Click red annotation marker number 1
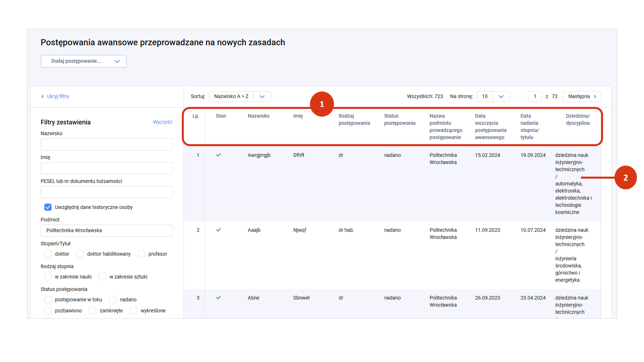Viewport: 644px width, 362px height. pyautogui.click(x=322, y=104)
